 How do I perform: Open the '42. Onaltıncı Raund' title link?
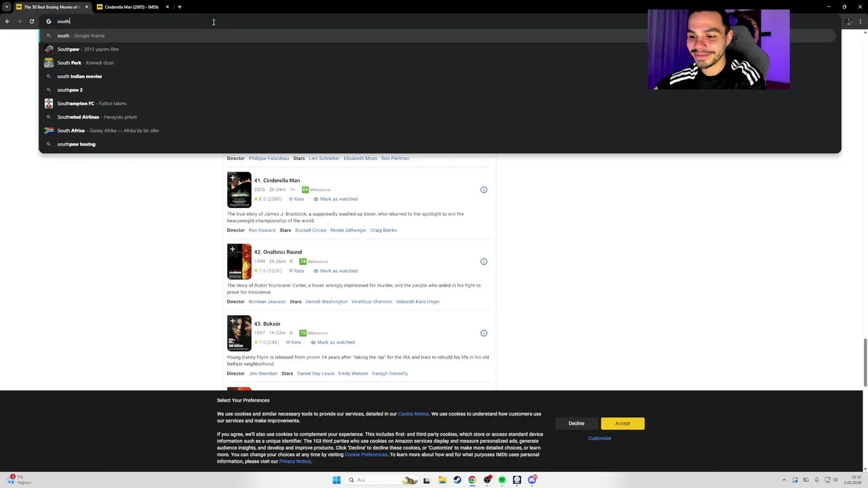pyautogui.click(x=277, y=252)
